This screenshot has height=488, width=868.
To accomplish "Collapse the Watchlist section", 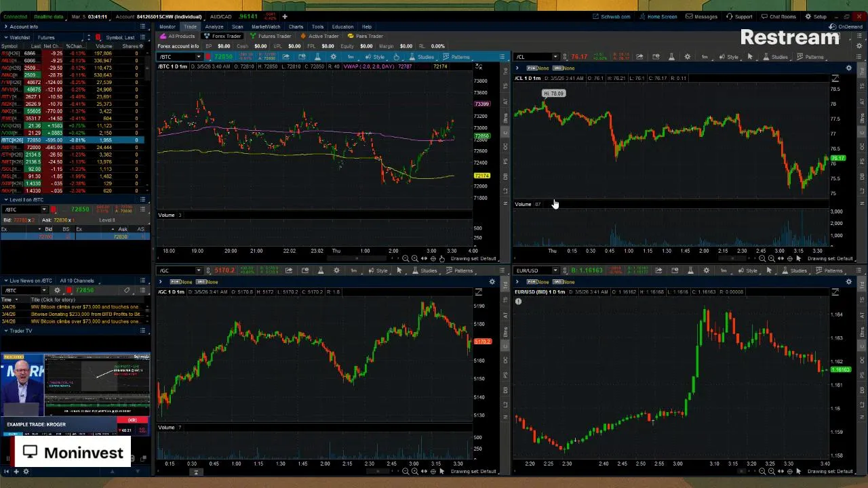I will tap(5, 37).
